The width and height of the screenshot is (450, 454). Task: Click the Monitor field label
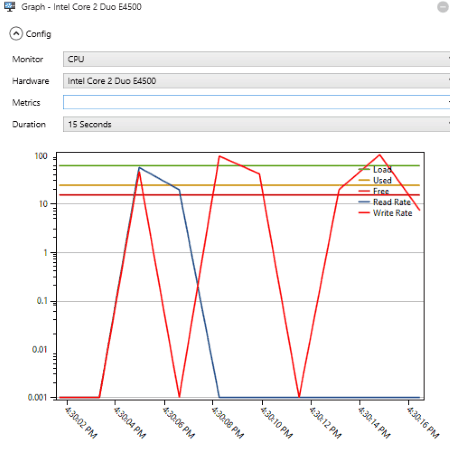tap(28, 59)
